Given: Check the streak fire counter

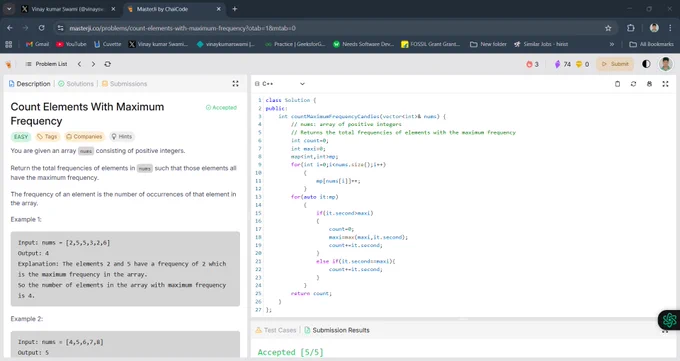Looking at the screenshot, I should coord(533,64).
